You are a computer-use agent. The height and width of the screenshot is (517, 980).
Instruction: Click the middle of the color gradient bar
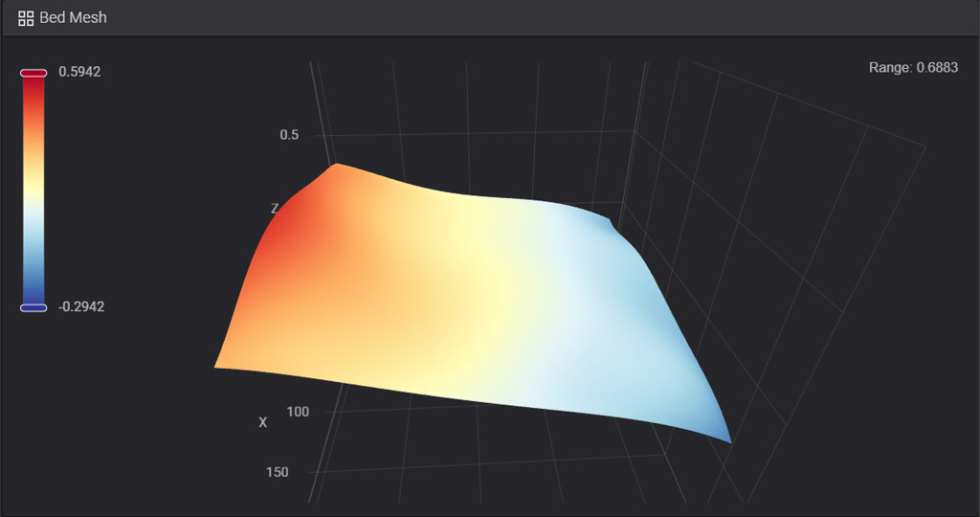tap(33, 190)
